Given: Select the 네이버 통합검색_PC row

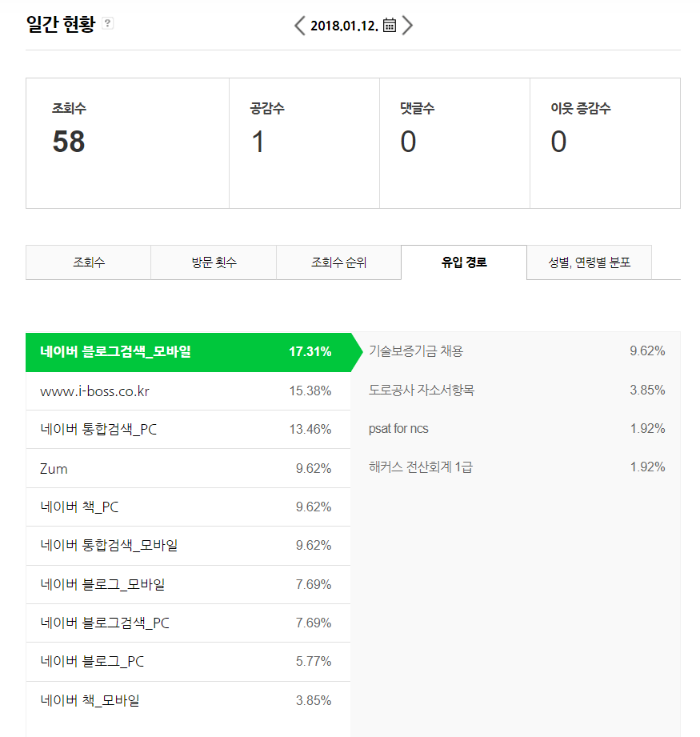Looking at the screenshot, I should (x=188, y=430).
